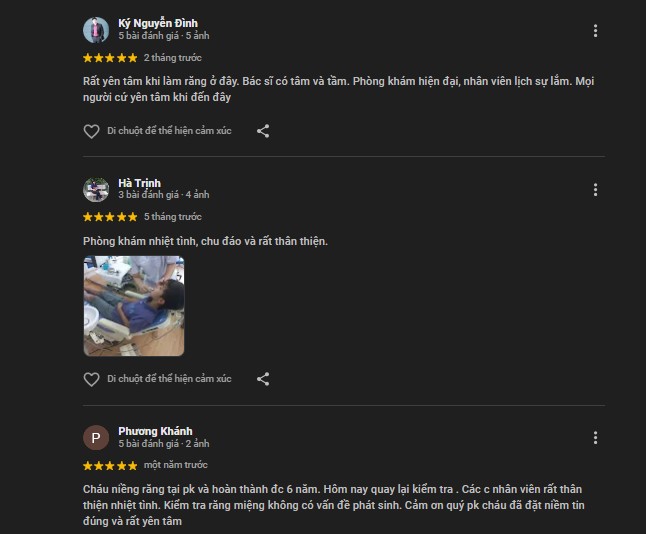
Task: Toggle heart reaction on Hà Trịnh's review
Action: (x=91, y=379)
